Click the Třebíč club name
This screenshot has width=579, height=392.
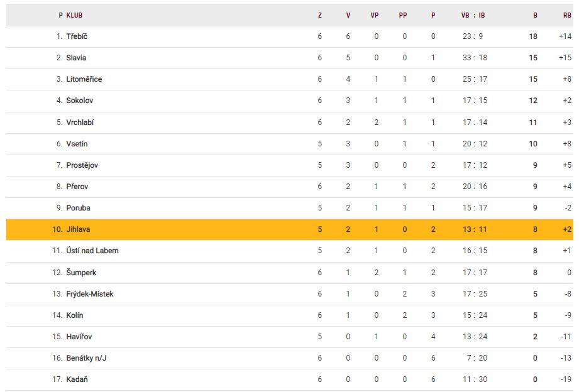77,36
